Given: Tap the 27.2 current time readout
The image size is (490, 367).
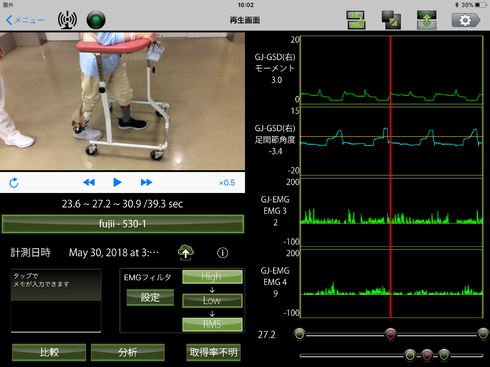Looking at the screenshot, I should (267, 335).
